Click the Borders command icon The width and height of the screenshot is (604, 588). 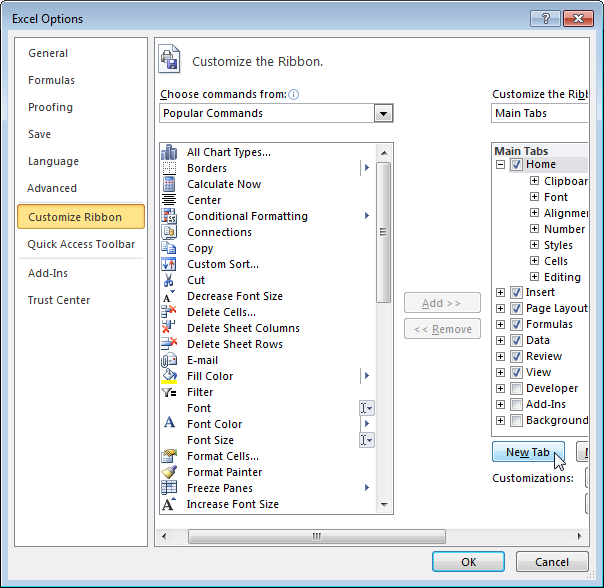[169, 168]
